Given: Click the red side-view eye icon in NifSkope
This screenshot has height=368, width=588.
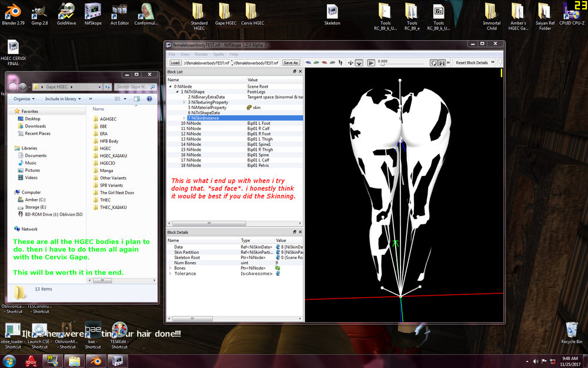Looking at the screenshot, I should pos(325,63).
